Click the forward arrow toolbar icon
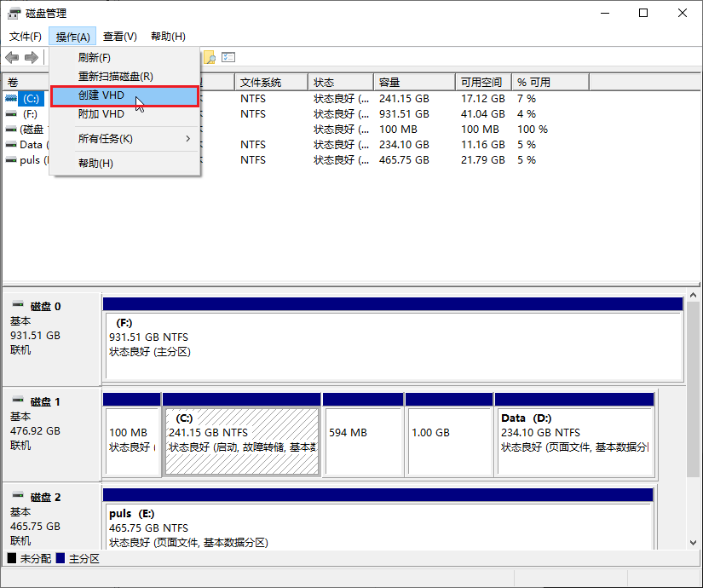This screenshot has width=703, height=588. click(x=32, y=57)
